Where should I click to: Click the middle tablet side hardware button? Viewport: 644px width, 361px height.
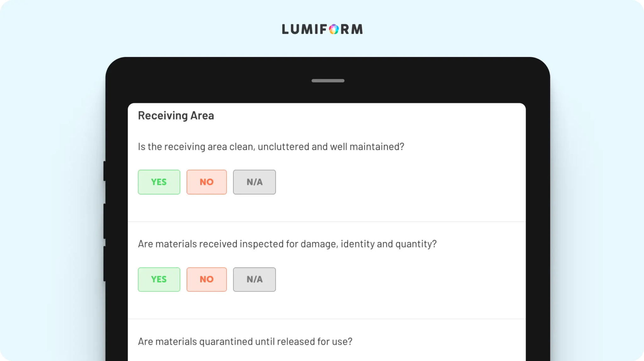tap(105, 221)
